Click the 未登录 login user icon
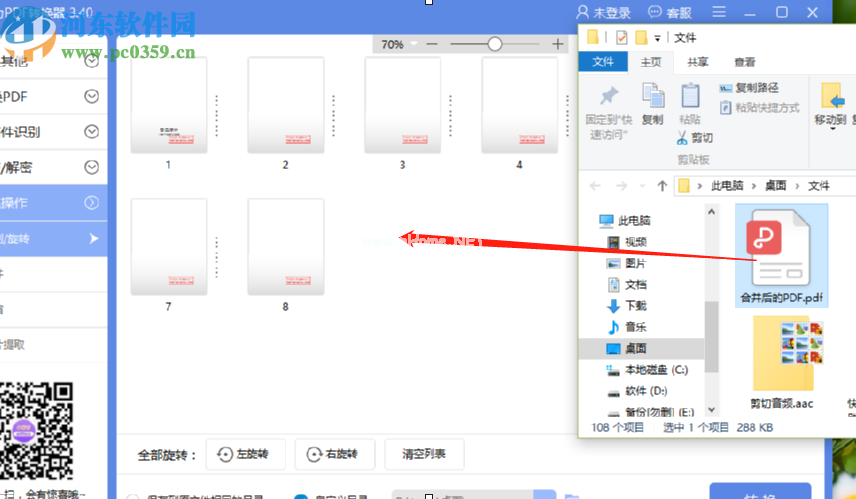 coord(584,13)
